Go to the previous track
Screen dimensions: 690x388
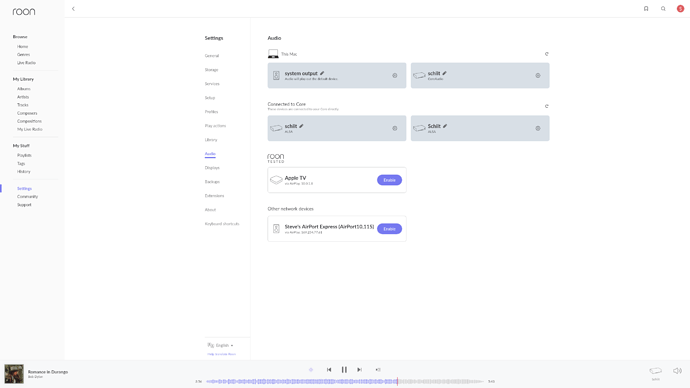click(329, 370)
